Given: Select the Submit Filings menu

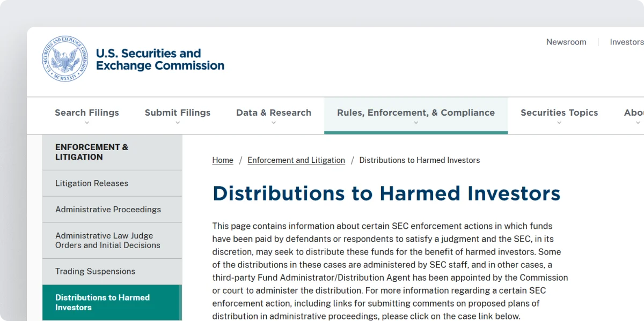Looking at the screenshot, I should pos(178,113).
